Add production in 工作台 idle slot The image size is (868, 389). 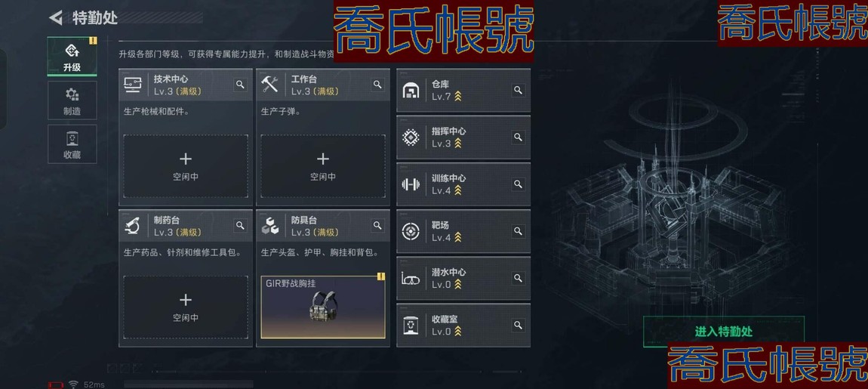coord(323,166)
